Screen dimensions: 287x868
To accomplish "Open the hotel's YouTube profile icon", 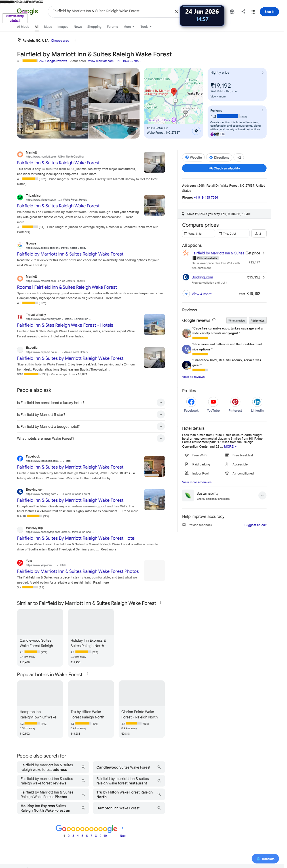I will (x=213, y=402).
